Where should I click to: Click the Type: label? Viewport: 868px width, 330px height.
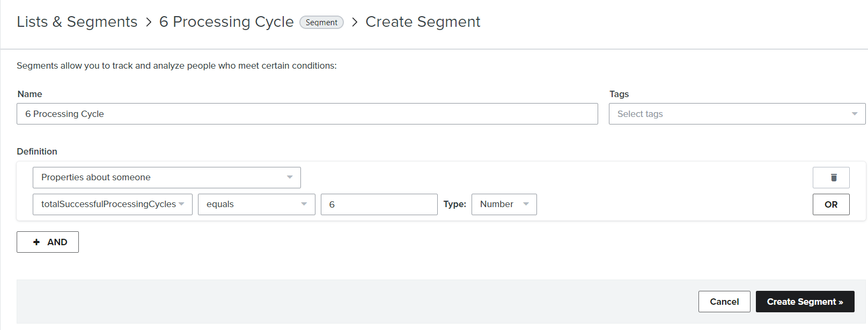pyautogui.click(x=455, y=204)
